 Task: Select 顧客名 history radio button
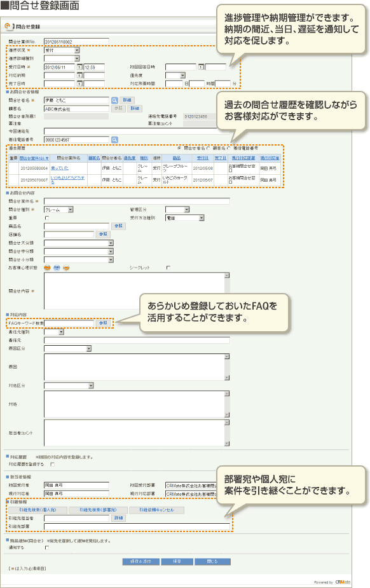click(x=209, y=148)
